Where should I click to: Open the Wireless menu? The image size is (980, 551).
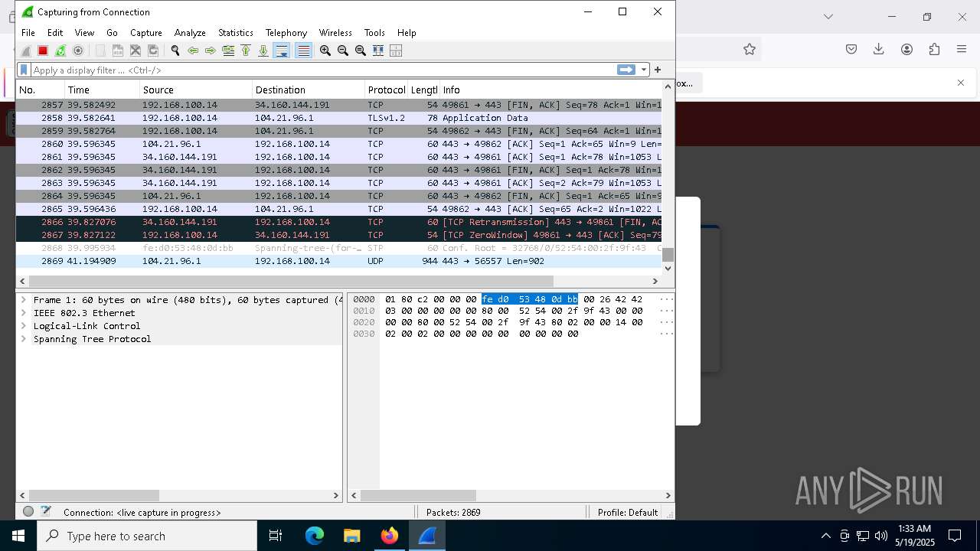[335, 33]
